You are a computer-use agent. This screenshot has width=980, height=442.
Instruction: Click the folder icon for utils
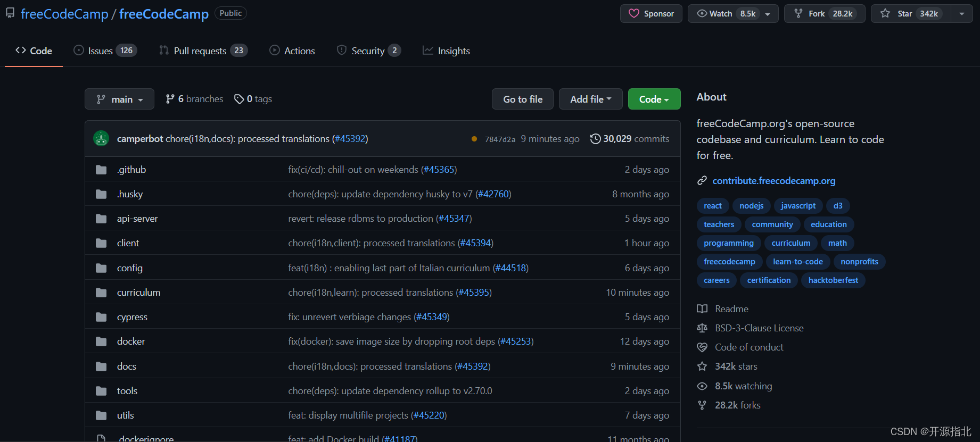[101, 415]
